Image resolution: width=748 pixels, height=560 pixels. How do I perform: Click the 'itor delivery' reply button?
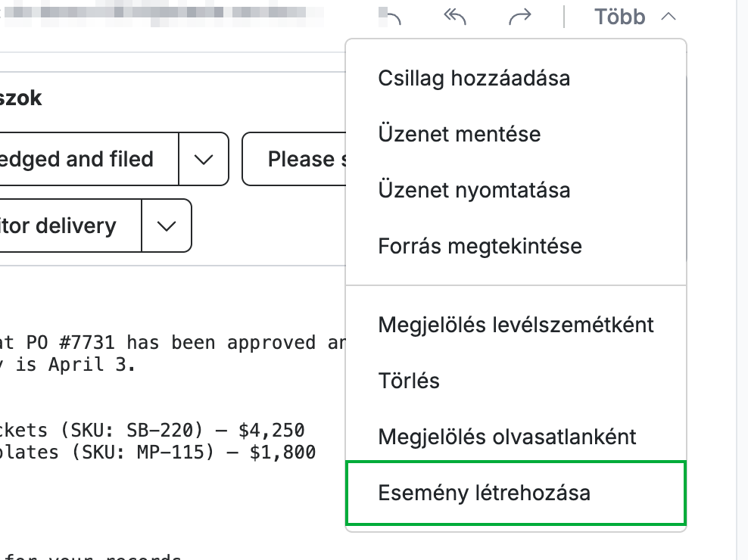(70, 226)
